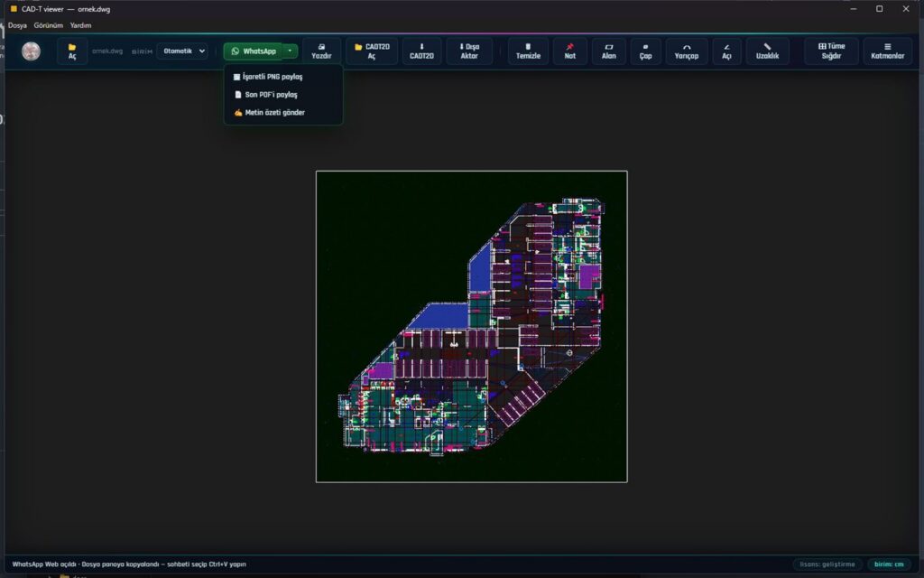Click the 'lisans: geliştirme' status badge
Viewport: 924px width, 578px height.
[827, 564]
